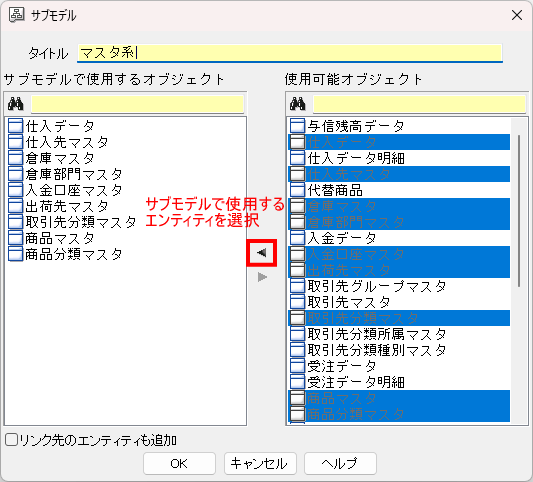Click the search field above the available objects list
The height and width of the screenshot is (482, 533).
click(419, 104)
